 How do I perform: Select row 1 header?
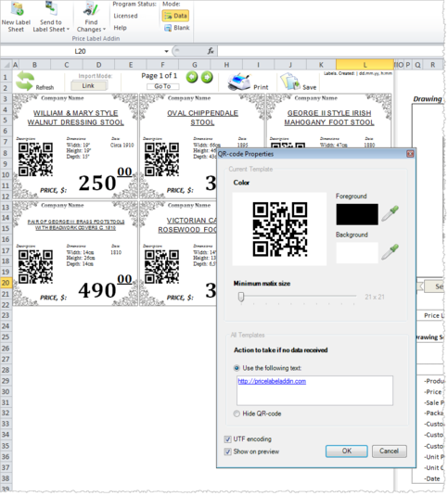(5, 77)
